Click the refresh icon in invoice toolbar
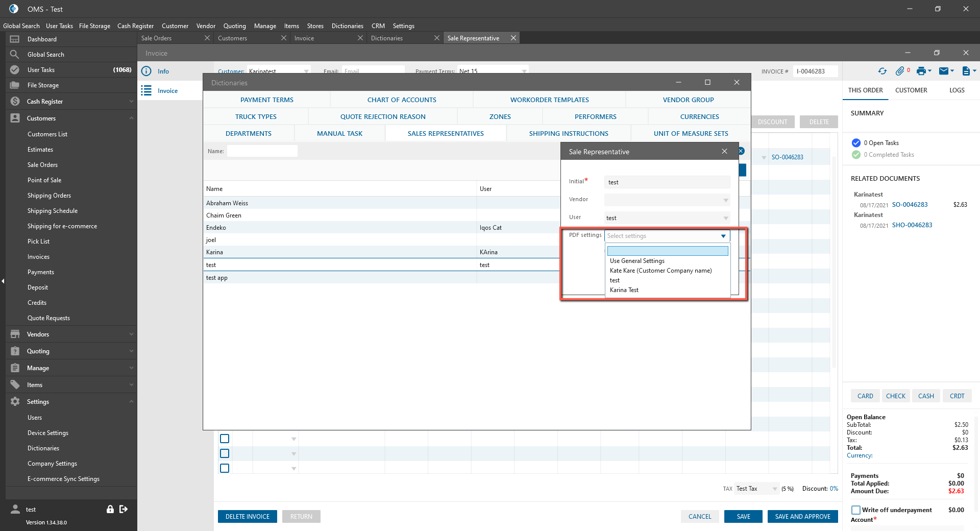This screenshot has height=531, width=980. pyautogui.click(x=882, y=71)
